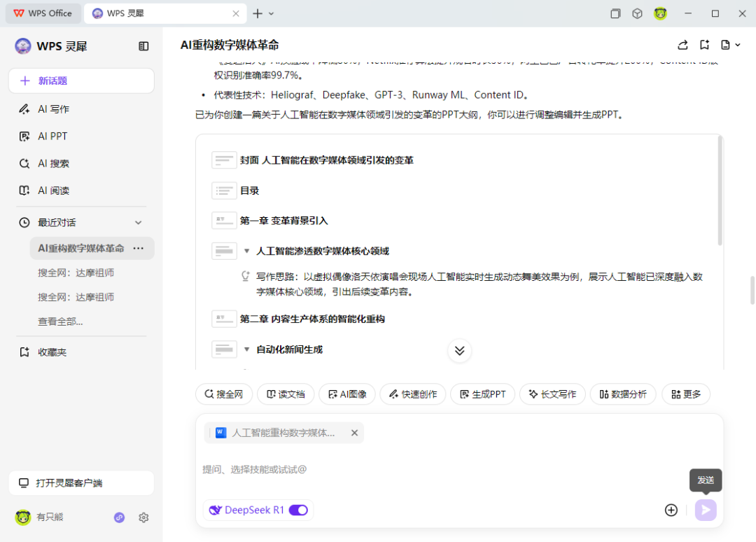Click the cube icon in title bar
The image size is (756, 542).
(638, 13)
